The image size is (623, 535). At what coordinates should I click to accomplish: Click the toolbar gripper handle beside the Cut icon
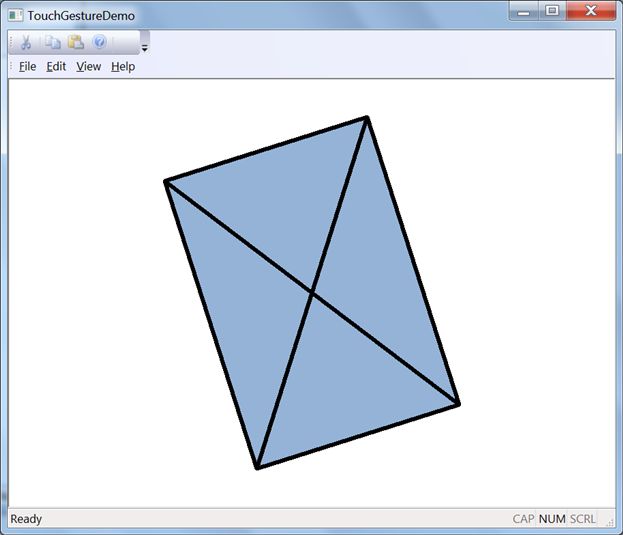coord(12,42)
